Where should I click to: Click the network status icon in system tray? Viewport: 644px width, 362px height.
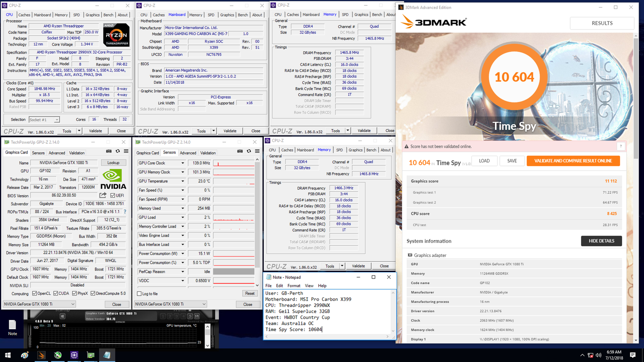point(590,355)
